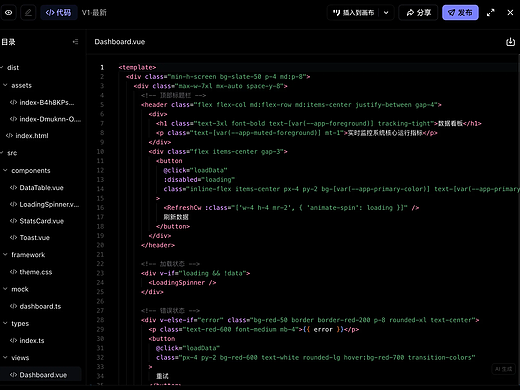Collapse the types folder chevron

[5, 323]
